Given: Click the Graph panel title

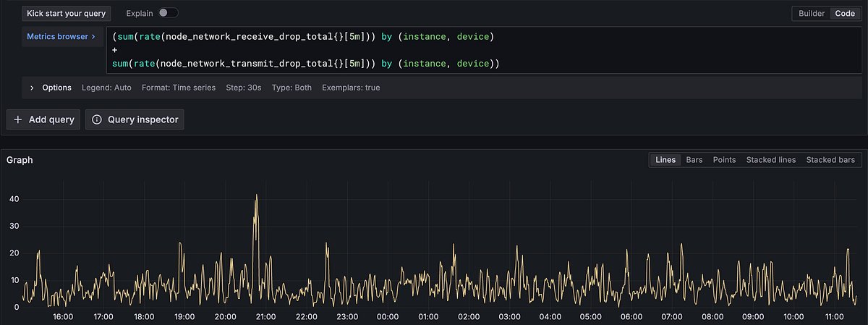Looking at the screenshot, I should (20, 160).
